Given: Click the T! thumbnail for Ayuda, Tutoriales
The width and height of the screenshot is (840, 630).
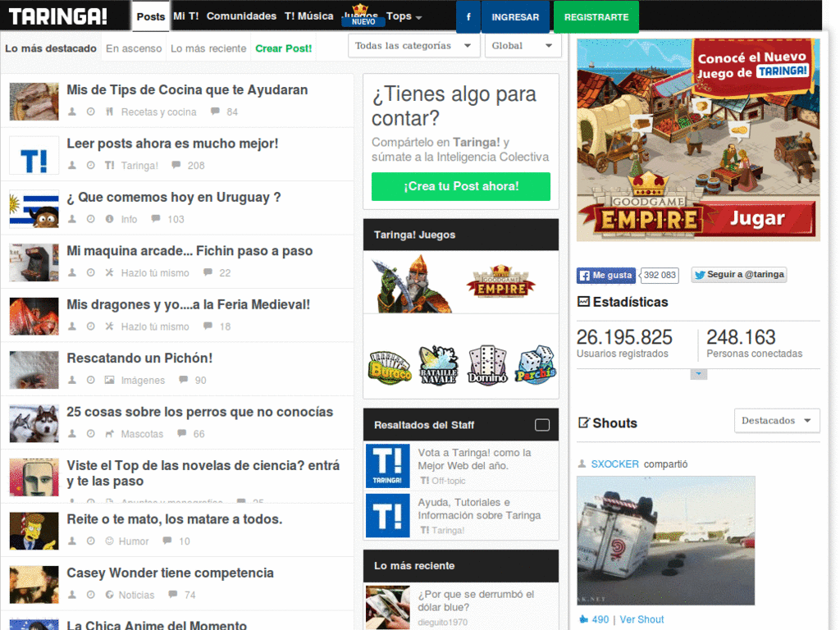Looking at the screenshot, I should pos(387,515).
